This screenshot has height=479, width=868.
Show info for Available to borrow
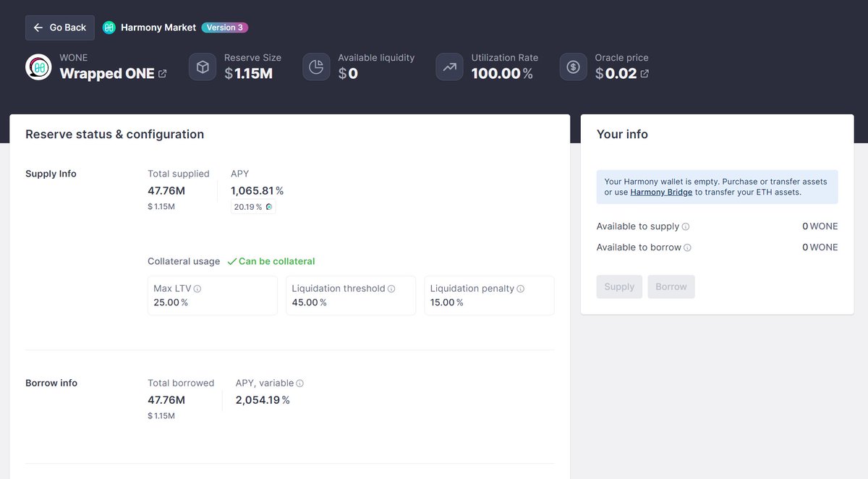[688, 247]
